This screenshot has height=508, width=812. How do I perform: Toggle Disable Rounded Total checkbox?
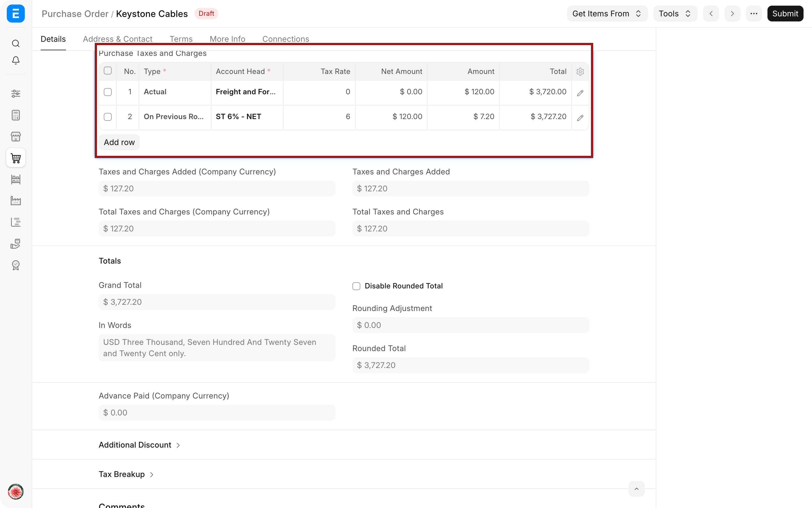(356, 286)
